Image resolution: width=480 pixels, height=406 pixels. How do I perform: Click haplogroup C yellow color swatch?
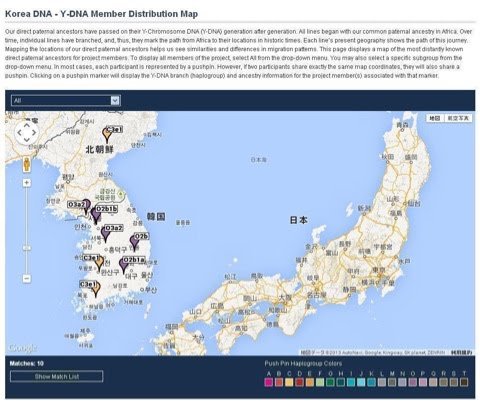289,382
